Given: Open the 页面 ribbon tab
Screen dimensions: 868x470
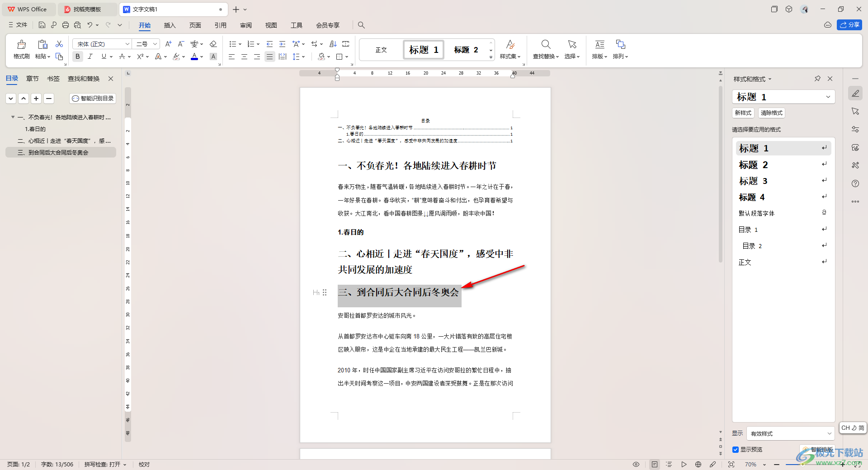Looking at the screenshot, I should pos(195,25).
